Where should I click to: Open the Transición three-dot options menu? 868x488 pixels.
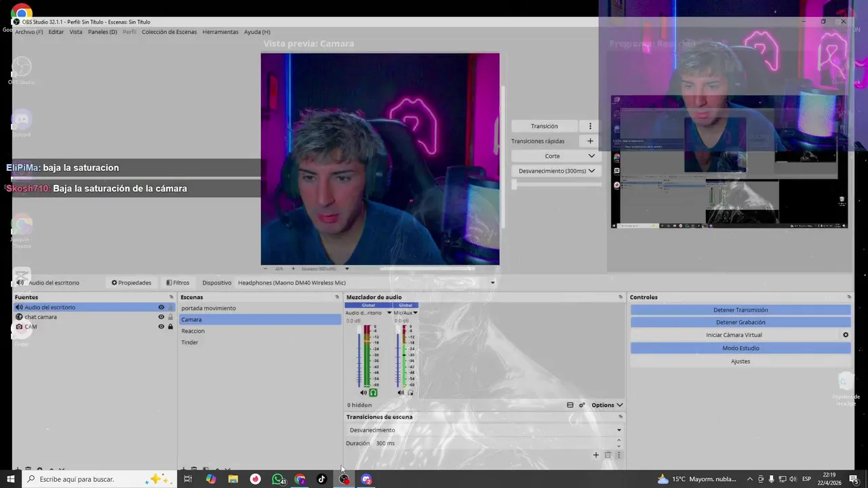click(x=590, y=126)
